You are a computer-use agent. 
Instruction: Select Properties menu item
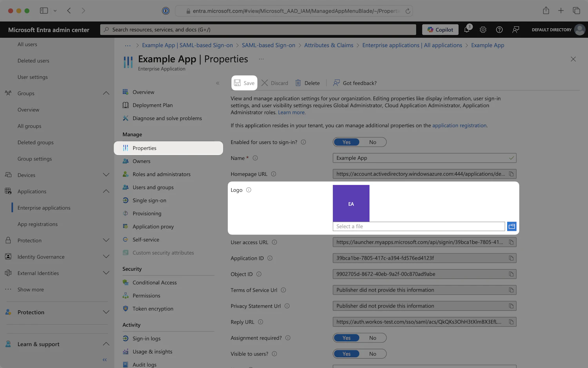tap(168, 148)
